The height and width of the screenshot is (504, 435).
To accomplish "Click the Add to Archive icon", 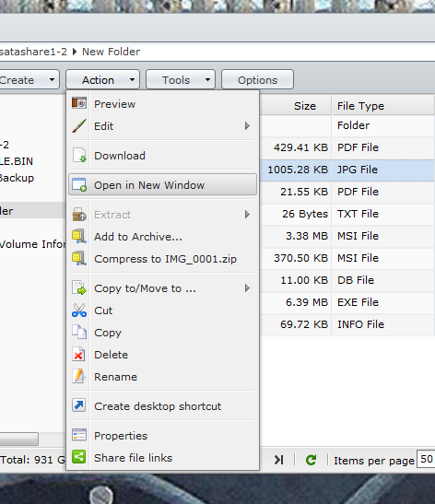I will pos(79,236).
